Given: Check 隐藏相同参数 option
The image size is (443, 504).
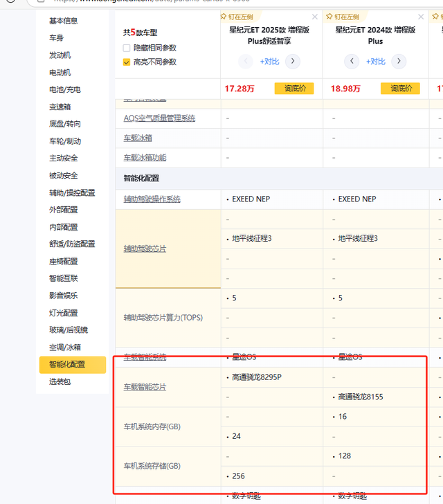Looking at the screenshot, I should 127,48.
